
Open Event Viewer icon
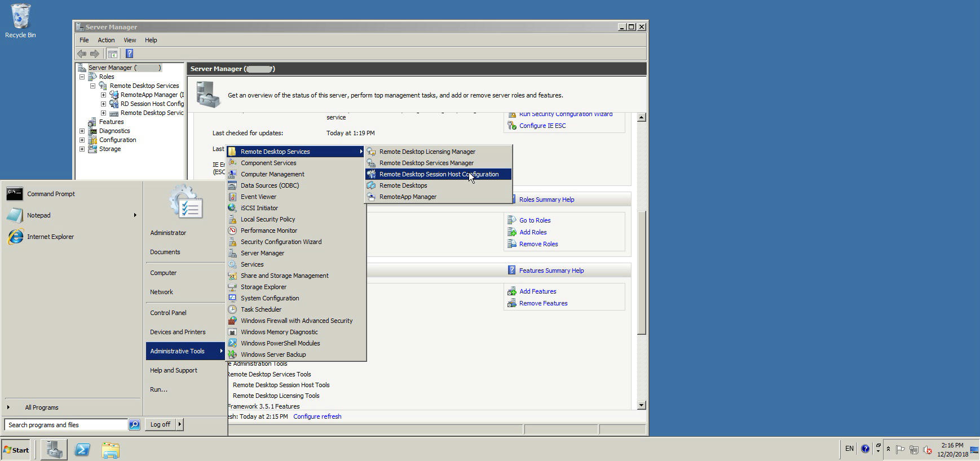[232, 197]
